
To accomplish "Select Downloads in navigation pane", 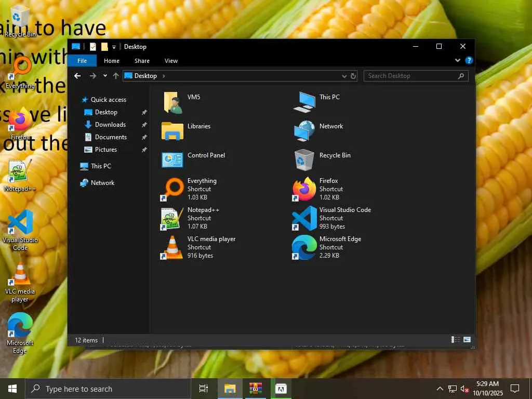I will 105,125.
